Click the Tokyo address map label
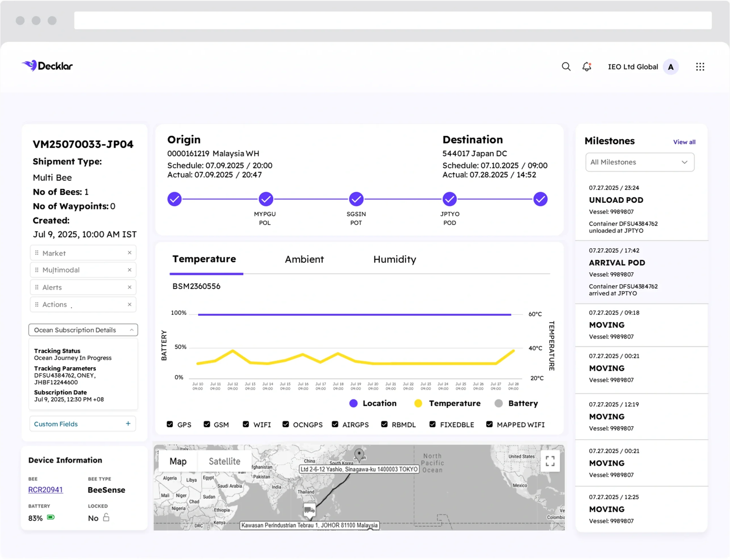Image resolution: width=730 pixels, height=560 pixels. click(359, 469)
